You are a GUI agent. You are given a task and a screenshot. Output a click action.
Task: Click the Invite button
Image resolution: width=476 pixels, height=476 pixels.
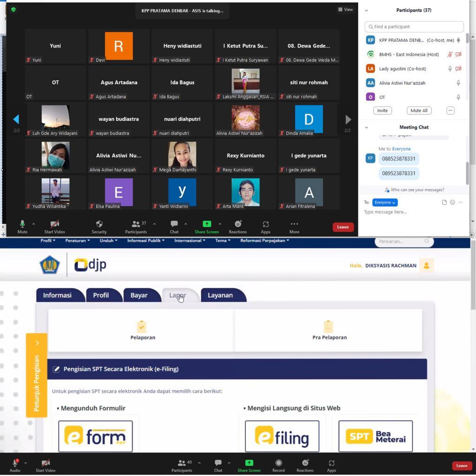[382, 111]
